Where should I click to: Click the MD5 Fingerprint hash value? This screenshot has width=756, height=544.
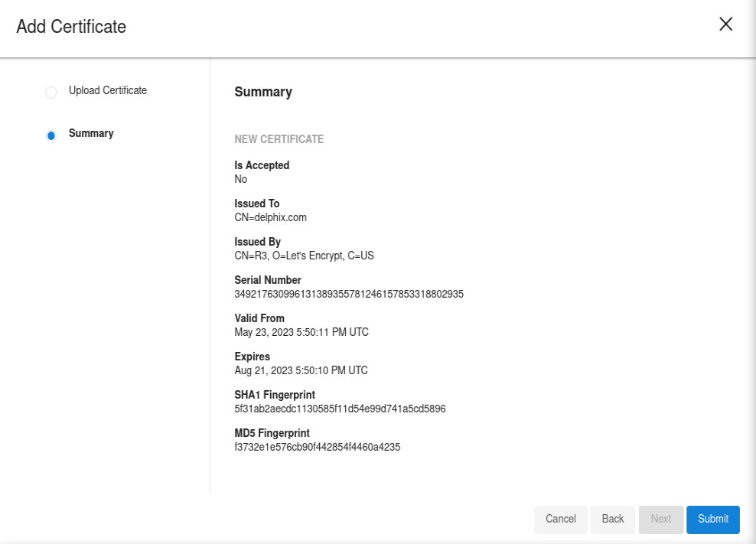click(x=317, y=447)
